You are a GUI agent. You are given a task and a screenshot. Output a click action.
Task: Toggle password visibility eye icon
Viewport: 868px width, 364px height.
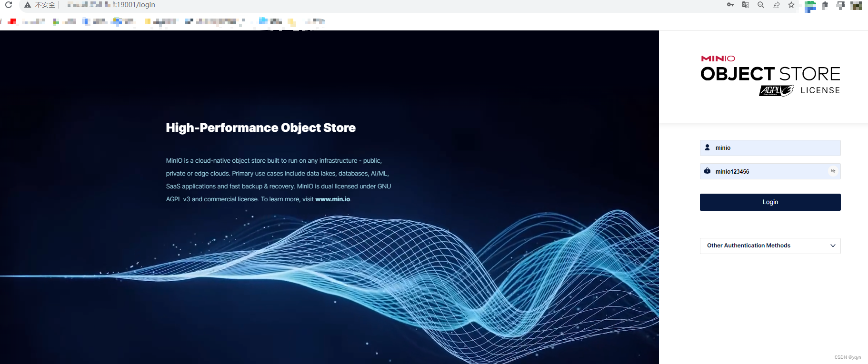[x=833, y=171]
